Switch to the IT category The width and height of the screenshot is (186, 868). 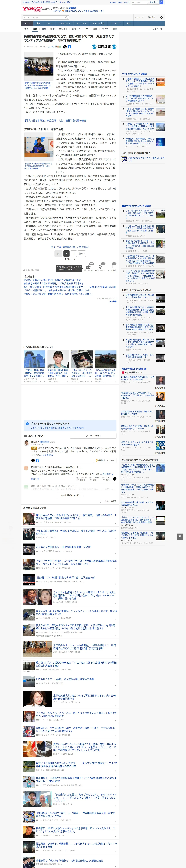pyautogui.click(x=86, y=29)
